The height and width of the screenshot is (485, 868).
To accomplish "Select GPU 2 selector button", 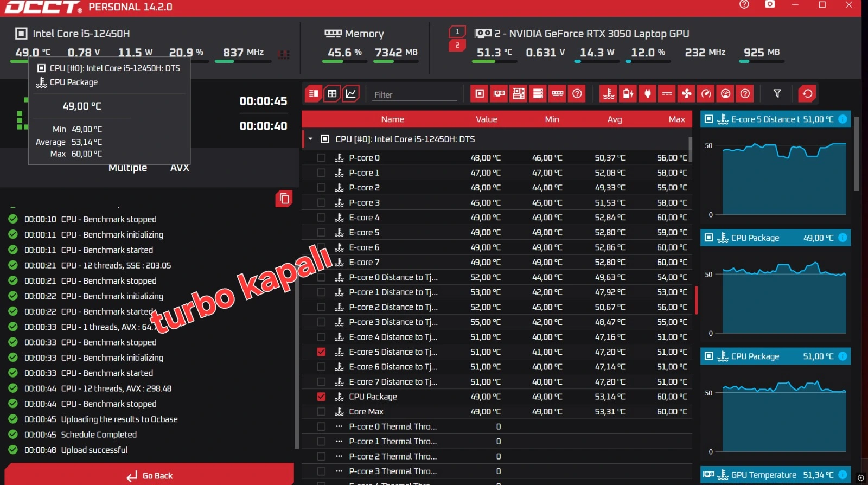I will [x=457, y=46].
